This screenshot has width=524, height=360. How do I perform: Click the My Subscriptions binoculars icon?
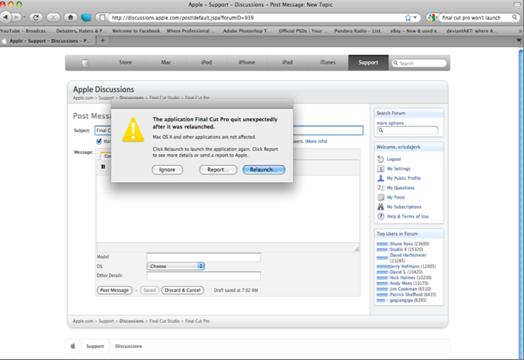380,207
